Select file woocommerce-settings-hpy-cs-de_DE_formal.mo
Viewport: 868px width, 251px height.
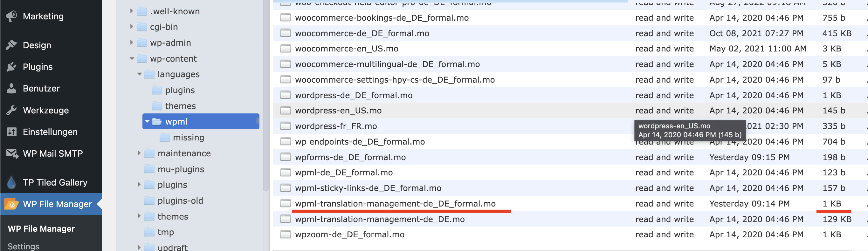[395, 79]
